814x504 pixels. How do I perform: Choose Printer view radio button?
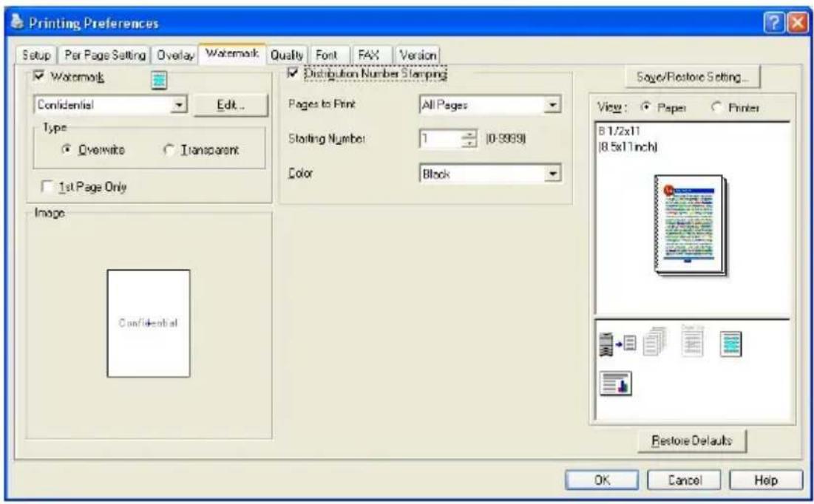(x=716, y=107)
